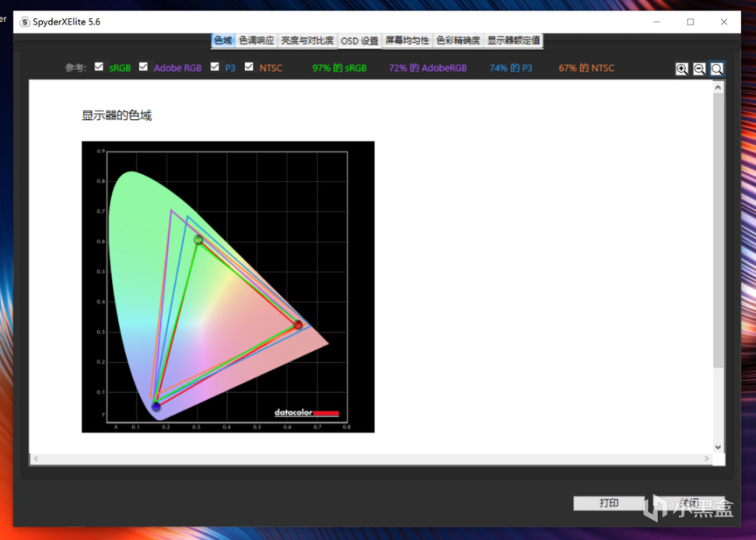Click the blue primary point on gamut chart

point(156,406)
